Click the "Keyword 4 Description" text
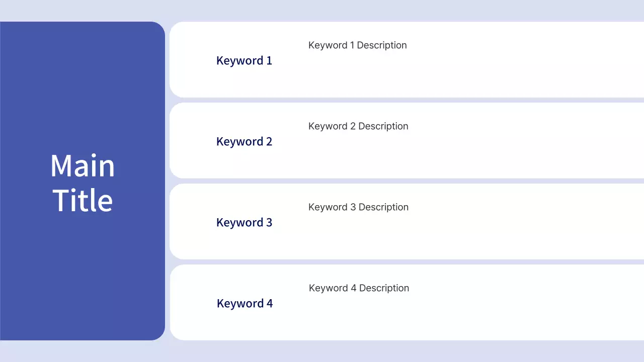This screenshot has width=644, height=362. [x=359, y=288]
